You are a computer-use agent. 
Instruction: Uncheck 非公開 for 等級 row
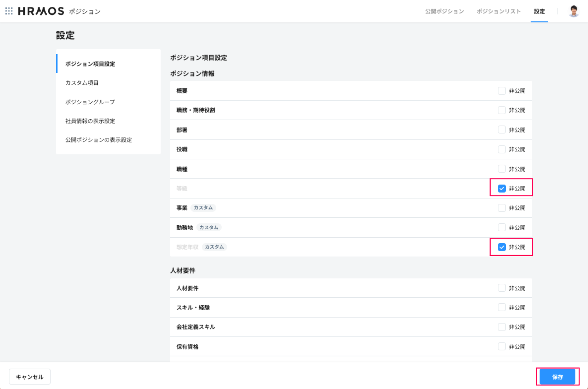(501, 189)
